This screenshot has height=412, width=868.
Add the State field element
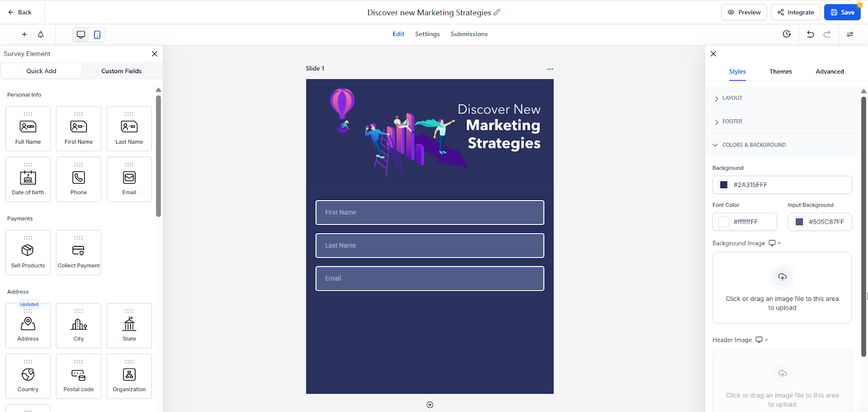coord(129,326)
